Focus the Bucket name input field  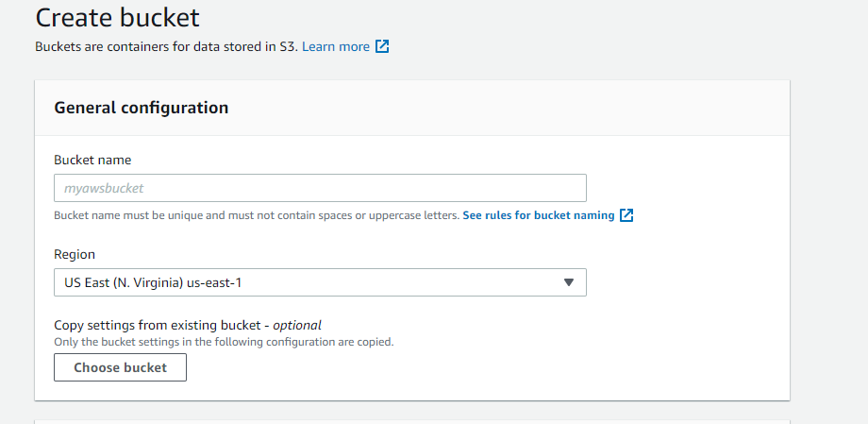pos(320,188)
